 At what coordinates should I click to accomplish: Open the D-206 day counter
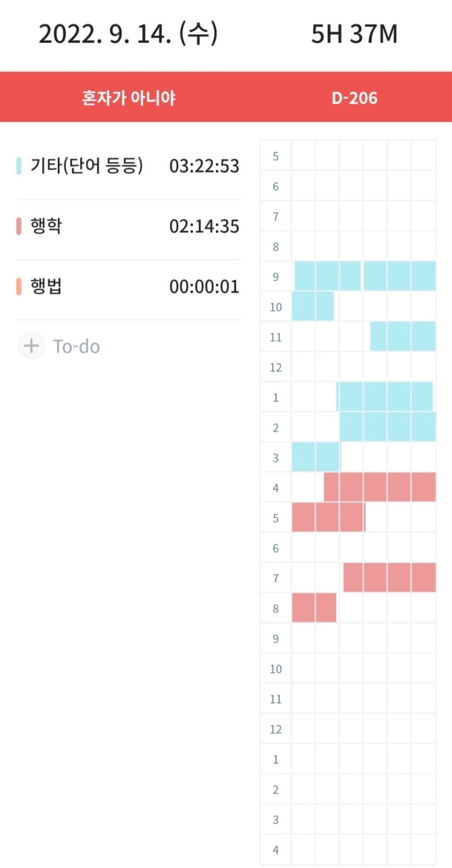tap(354, 98)
